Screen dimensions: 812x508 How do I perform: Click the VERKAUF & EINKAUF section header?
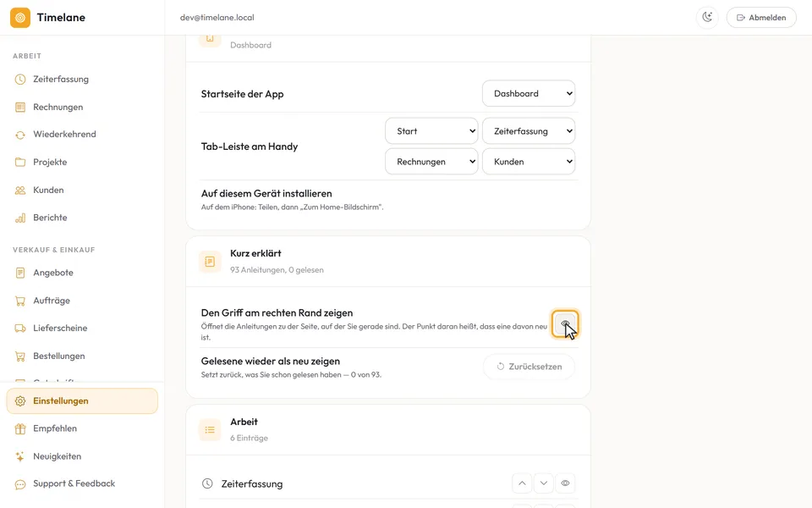pos(54,250)
